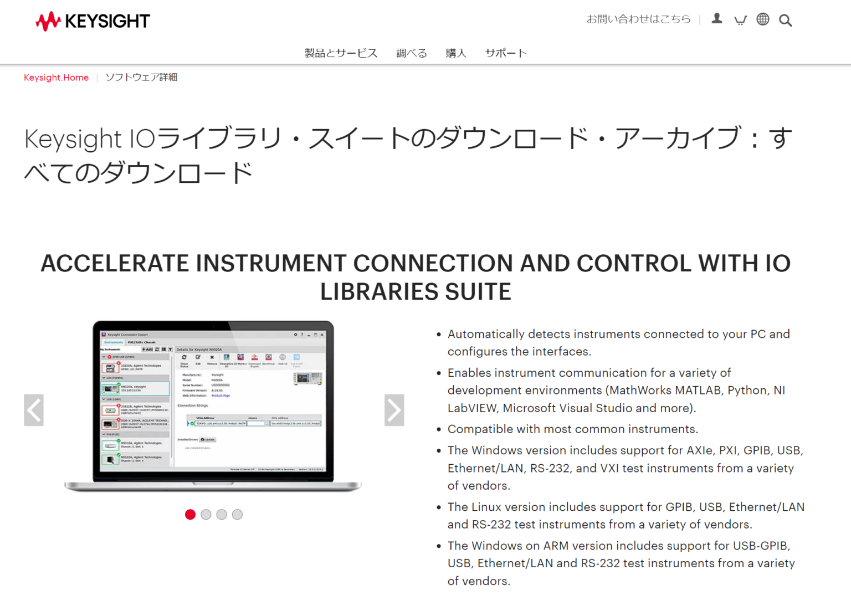Select the fourth carousel indicator dot
The height and width of the screenshot is (616, 851).
(x=237, y=515)
